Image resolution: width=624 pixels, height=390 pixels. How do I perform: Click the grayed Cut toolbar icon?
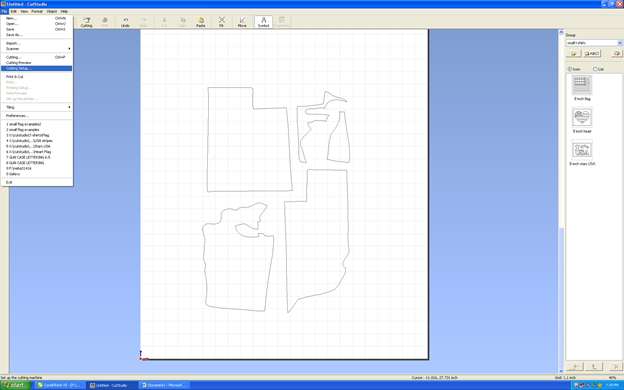click(x=164, y=22)
